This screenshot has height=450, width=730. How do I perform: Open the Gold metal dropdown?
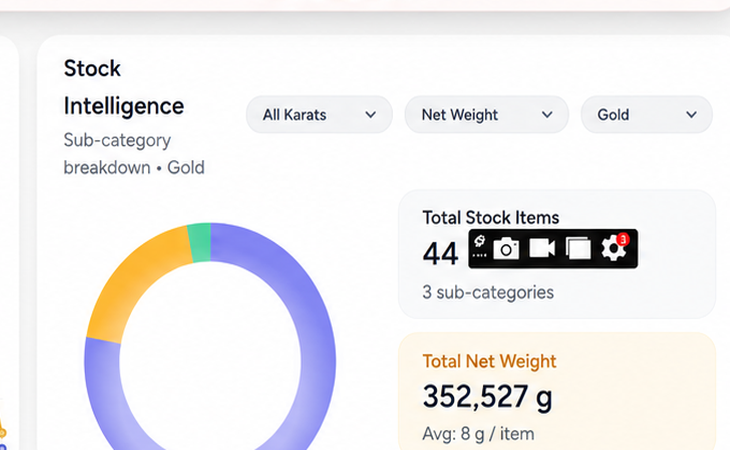[647, 114]
